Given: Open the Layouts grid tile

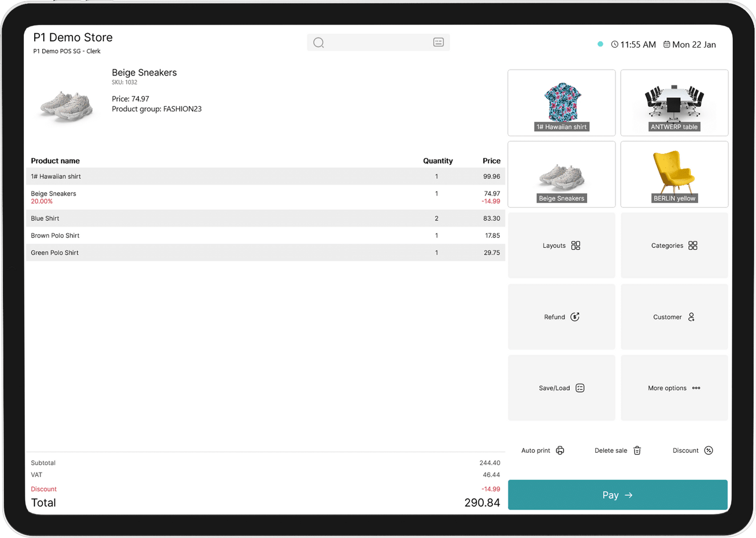Looking at the screenshot, I should coord(561,246).
